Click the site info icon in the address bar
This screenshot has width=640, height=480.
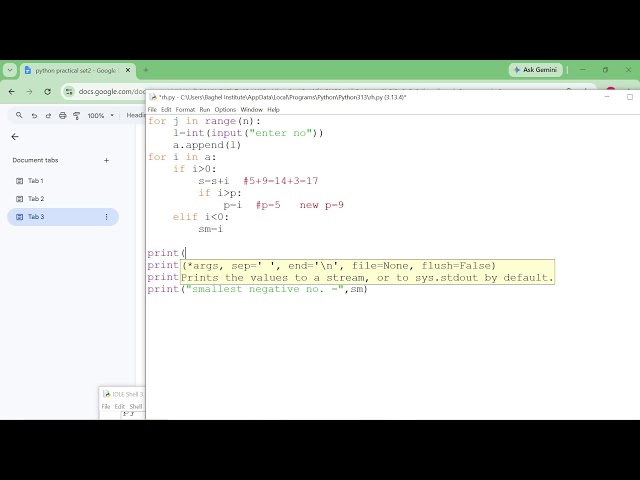tap(69, 91)
